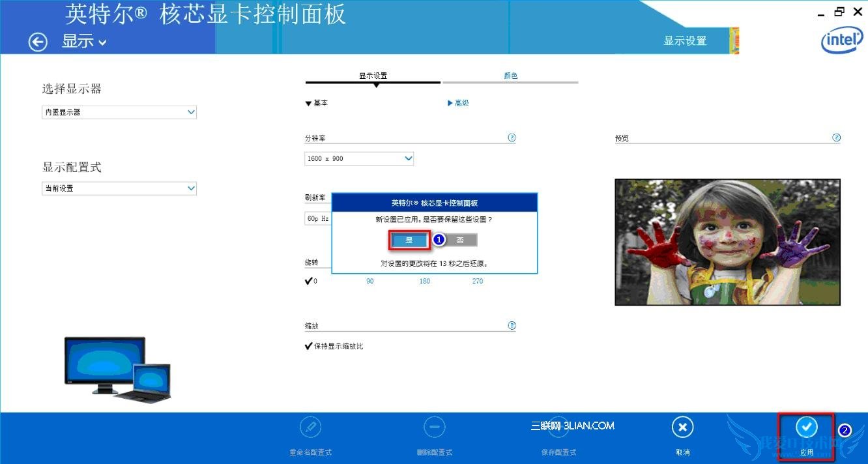Open the resolution dropdown showing 1600 x 900

pyautogui.click(x=359, y=158)
